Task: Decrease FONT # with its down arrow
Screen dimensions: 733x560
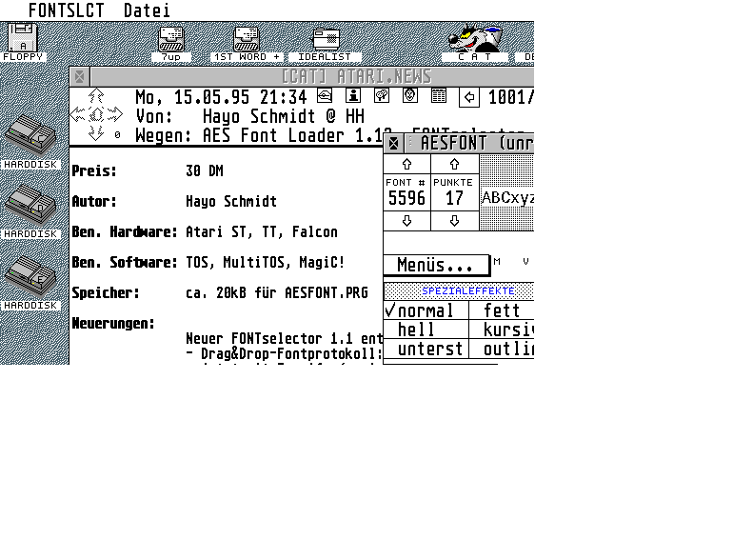Action: (406, 221)
